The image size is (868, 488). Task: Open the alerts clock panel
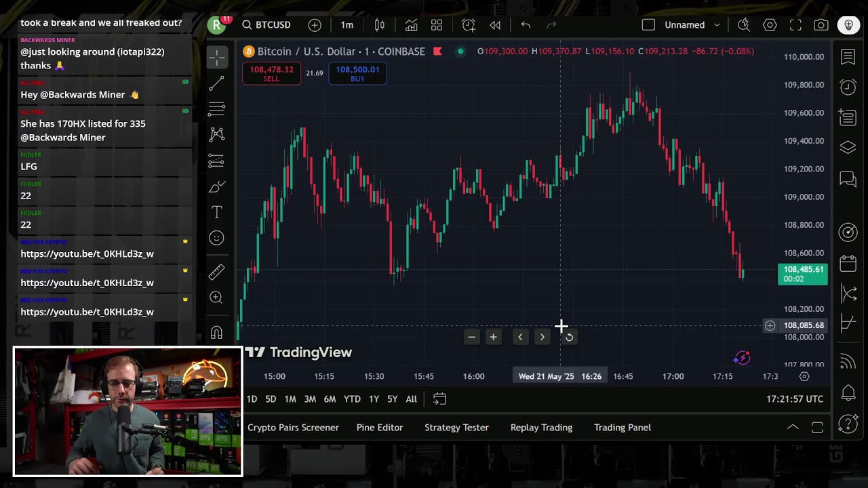click(848, 87)
